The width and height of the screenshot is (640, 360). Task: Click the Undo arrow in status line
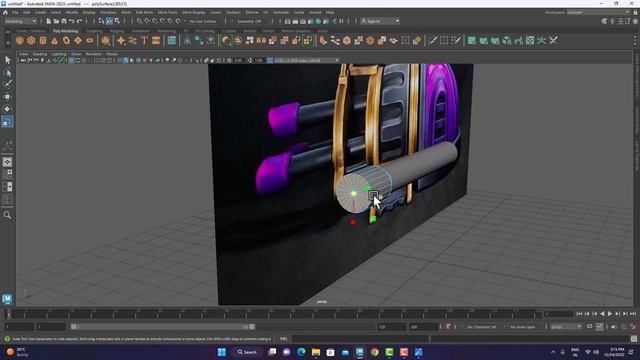(72, 21)
